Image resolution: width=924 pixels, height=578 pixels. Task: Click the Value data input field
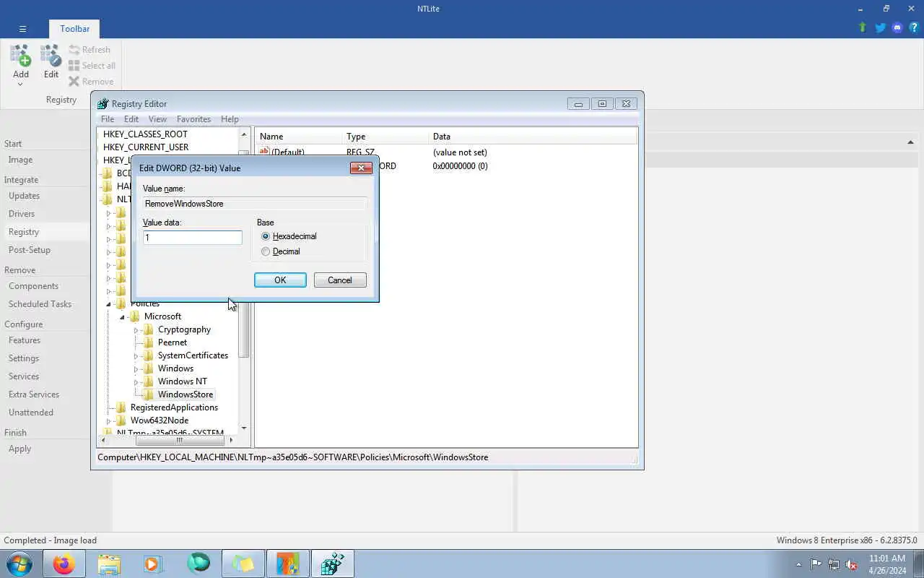click(x=192, y=238)
